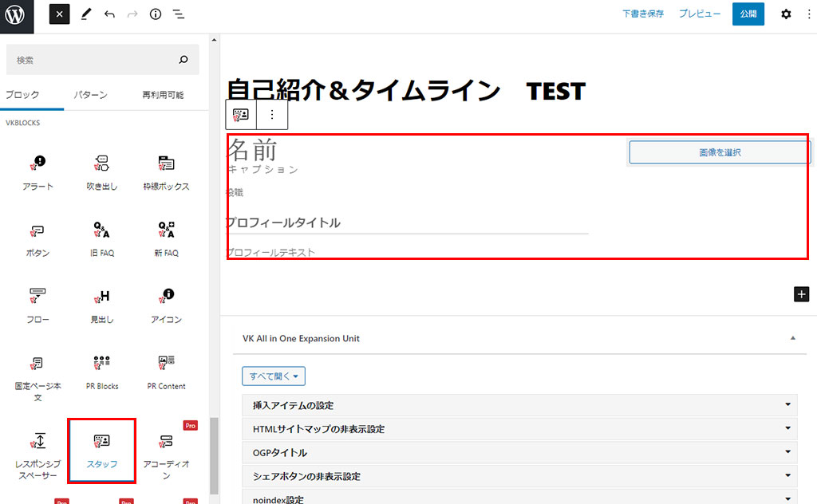Expand 挿入アイテムの設定 section
Viewport: 817px width, 504px height.
(519, 405)
